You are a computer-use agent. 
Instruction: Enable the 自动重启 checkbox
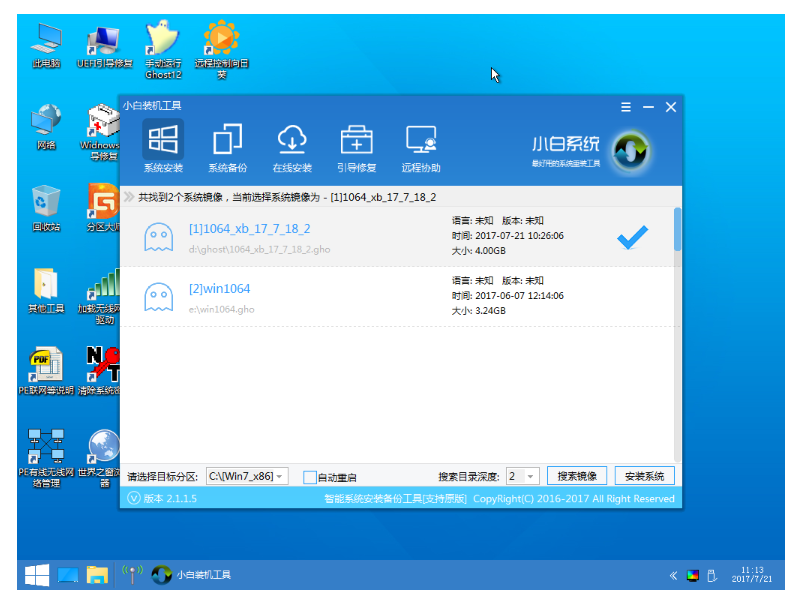[309, 477]
